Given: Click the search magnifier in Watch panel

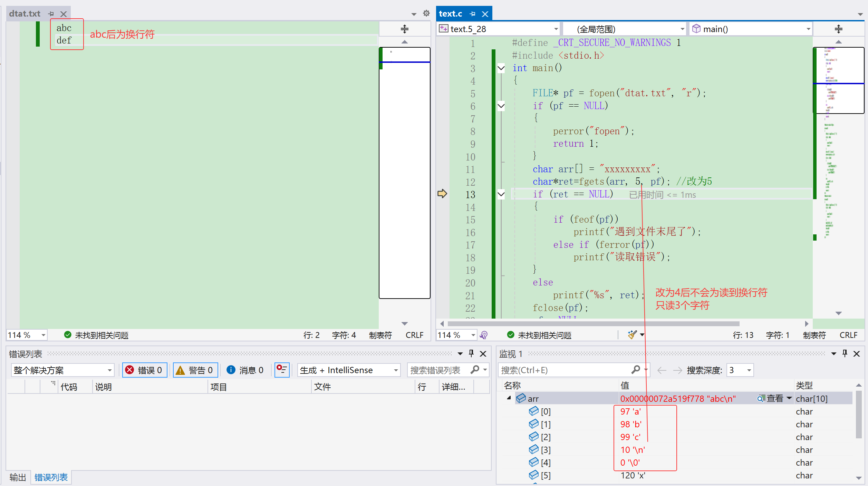Looking at the screenshot, I should [635, 370].
